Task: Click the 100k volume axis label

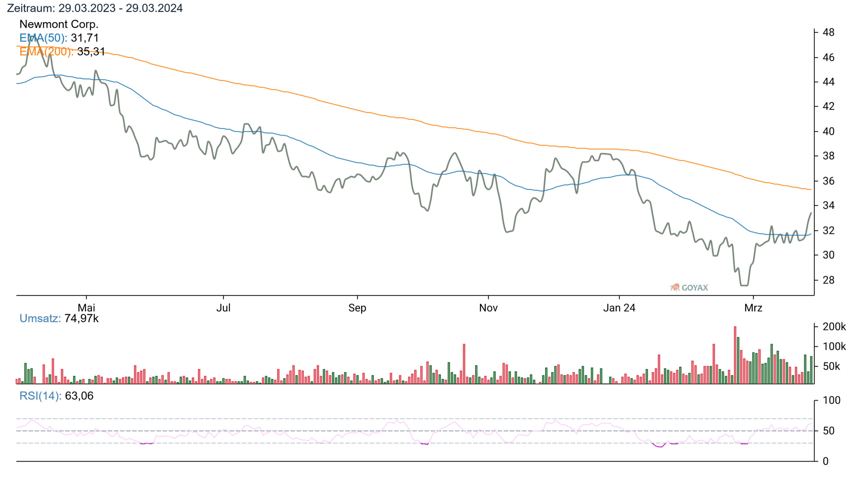Action: pyautogui.click(x=834, y=347)
